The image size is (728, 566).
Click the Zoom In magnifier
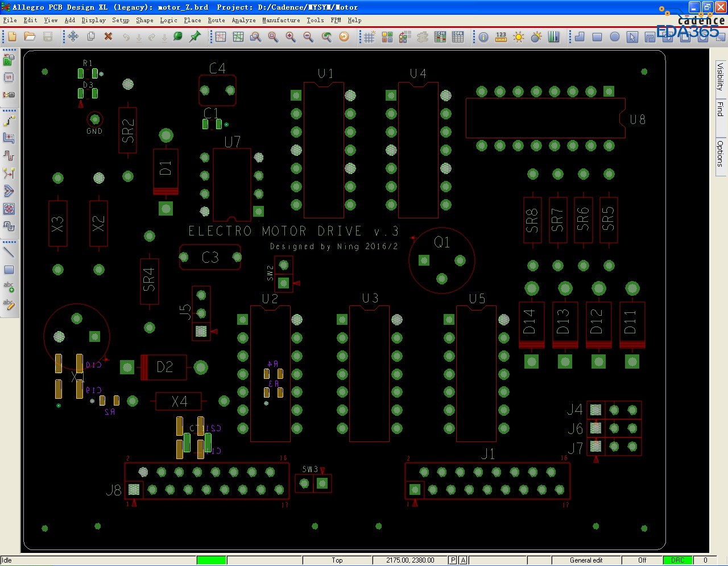coord(291,37)
